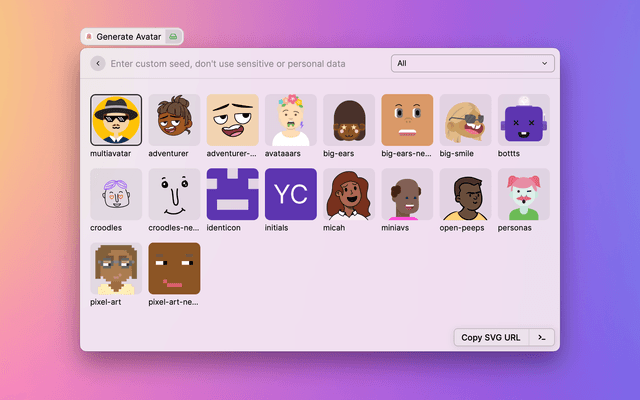Choose the adventurer avatar thumbnail
The image size is (640, 400).
click(174, 120)
